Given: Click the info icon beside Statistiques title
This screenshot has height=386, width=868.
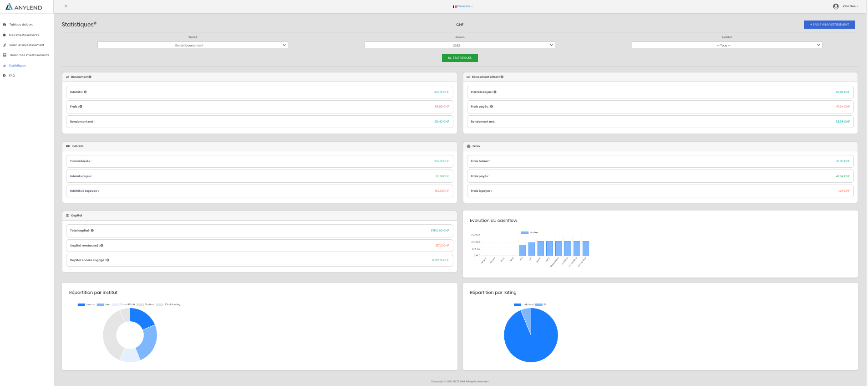Looking at the screenshot, I should pos(95,23).
